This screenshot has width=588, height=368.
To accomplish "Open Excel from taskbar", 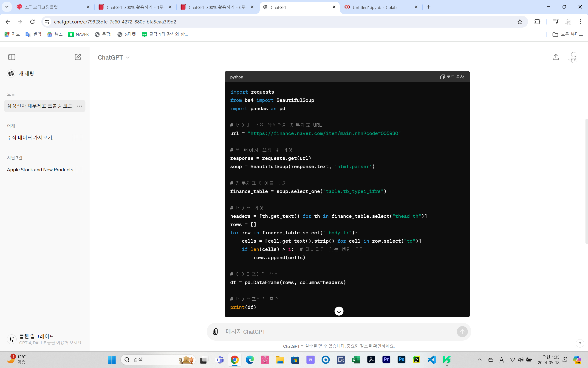I will click(x=356, y=359).
